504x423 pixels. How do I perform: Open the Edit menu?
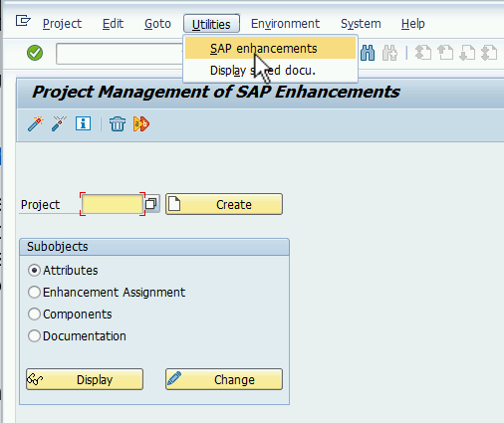pos(113,24)
